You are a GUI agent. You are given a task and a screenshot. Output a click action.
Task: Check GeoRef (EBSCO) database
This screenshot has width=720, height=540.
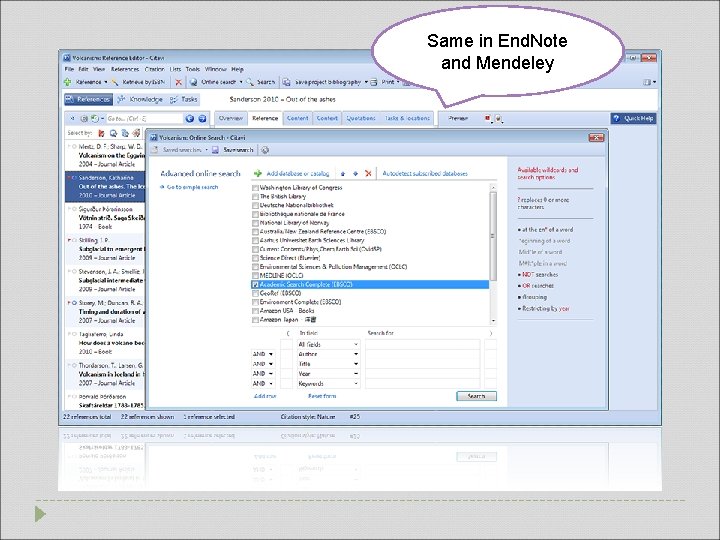pyautogui.click(x=255, y=293)
